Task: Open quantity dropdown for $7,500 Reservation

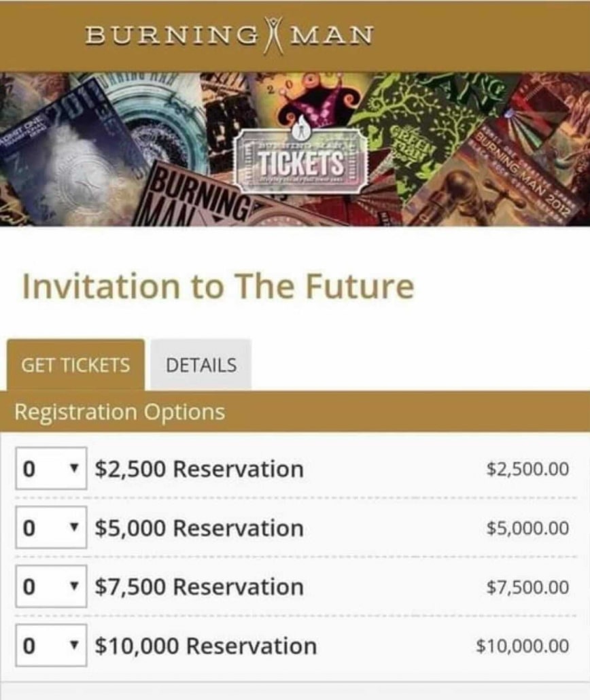Action: point(51,587)
